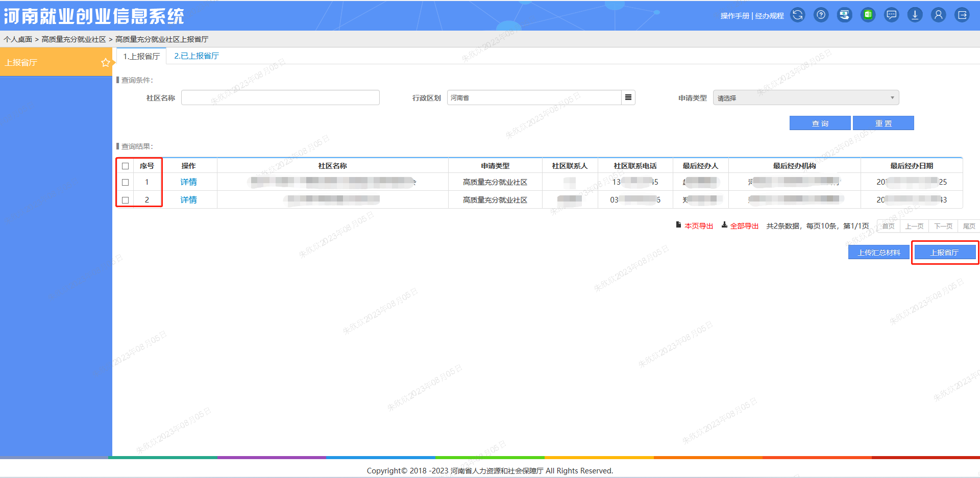Image resolution: width=980 pixels, height=478 pixels.
Task: Click the logout icon at top right
Action: pyautogui.click(x=962, y=15)
